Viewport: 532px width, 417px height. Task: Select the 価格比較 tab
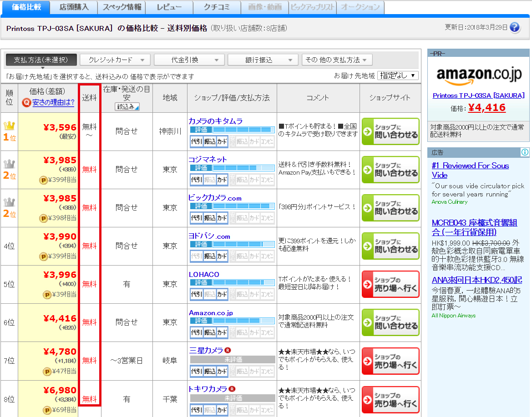pos(26,7)
